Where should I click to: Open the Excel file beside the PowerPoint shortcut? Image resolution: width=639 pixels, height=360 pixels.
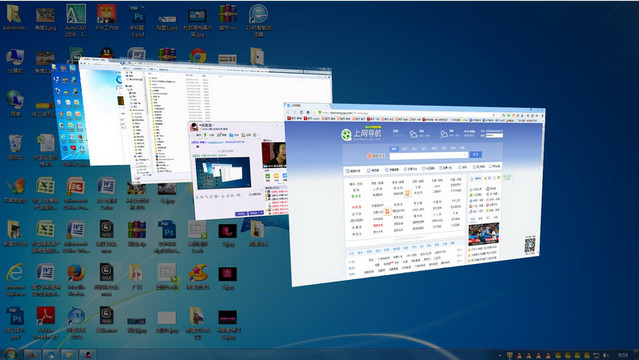click(x=45, y=193)
